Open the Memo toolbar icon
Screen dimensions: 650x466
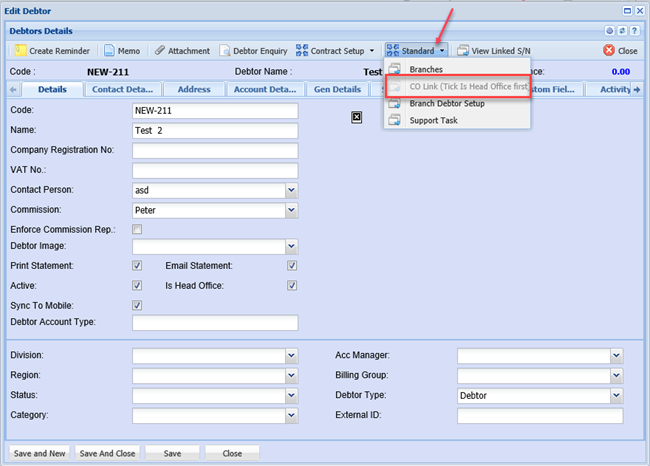[109, 50]
